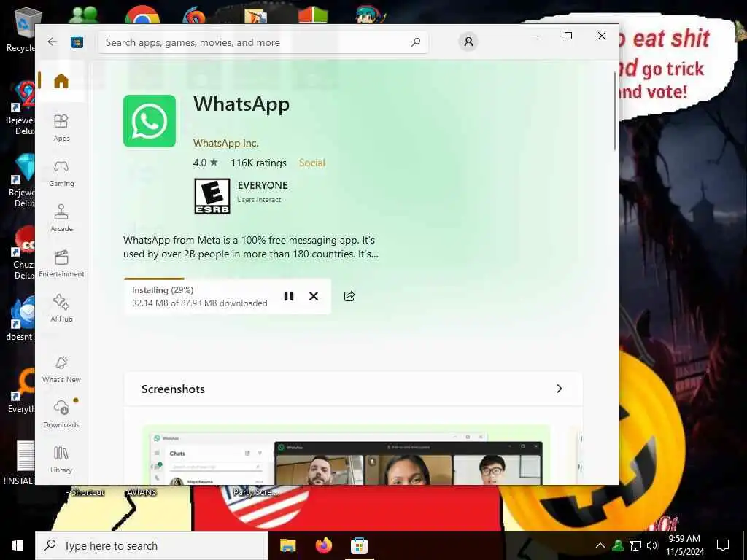Cancel the WhatsApp download

click(x=314, y=296)
